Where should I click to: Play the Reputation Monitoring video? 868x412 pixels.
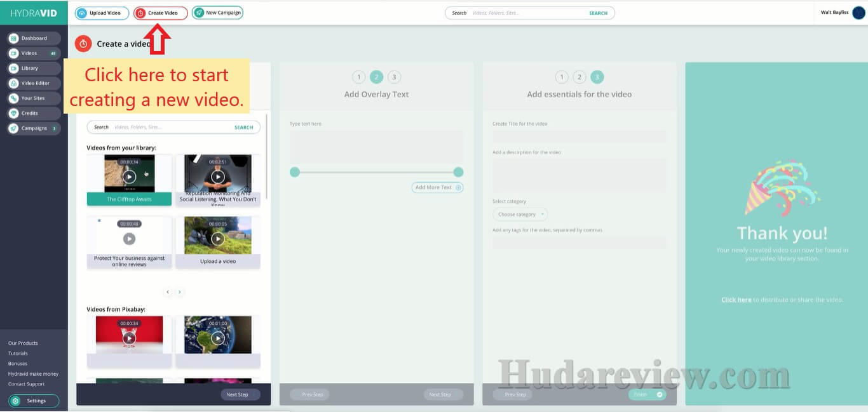218,176
